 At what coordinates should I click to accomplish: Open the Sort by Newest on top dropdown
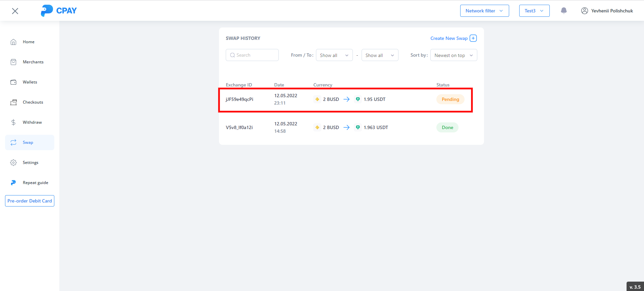coord(453,55)
